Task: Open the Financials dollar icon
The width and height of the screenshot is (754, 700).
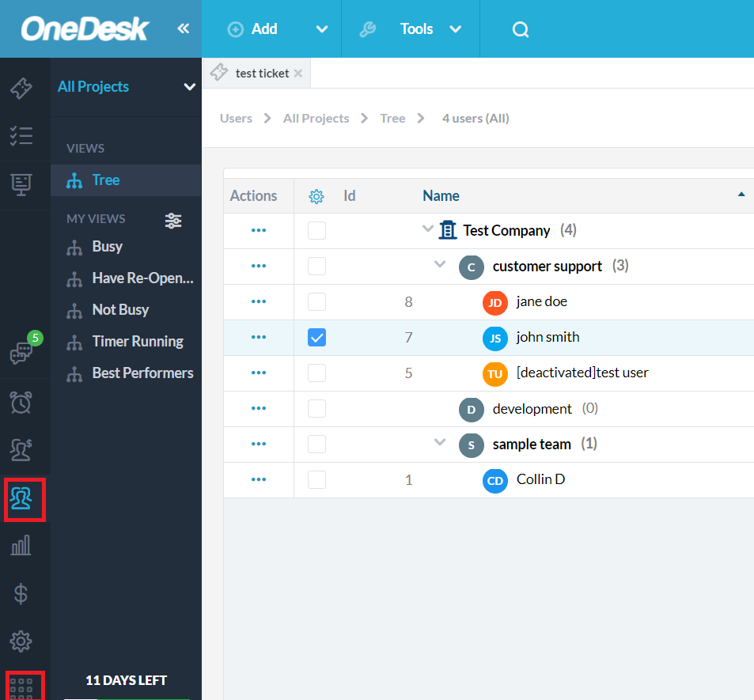Action: tap(21, 593)
